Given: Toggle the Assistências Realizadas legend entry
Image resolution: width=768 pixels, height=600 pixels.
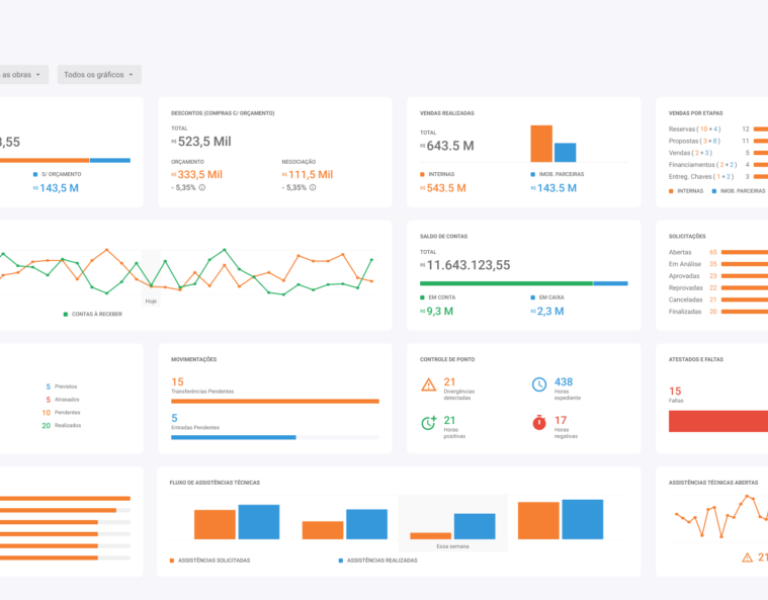Looking at the screenshot, I should [x=378, y=560].
